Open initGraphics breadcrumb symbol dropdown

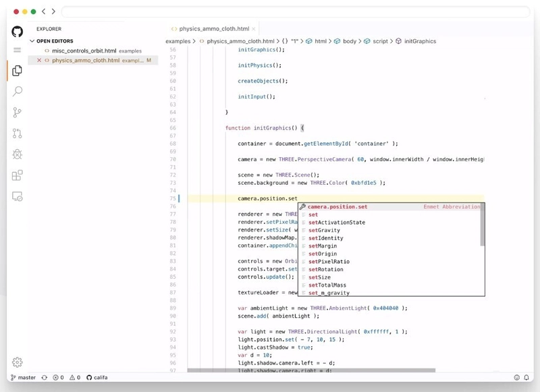[420, 41]
